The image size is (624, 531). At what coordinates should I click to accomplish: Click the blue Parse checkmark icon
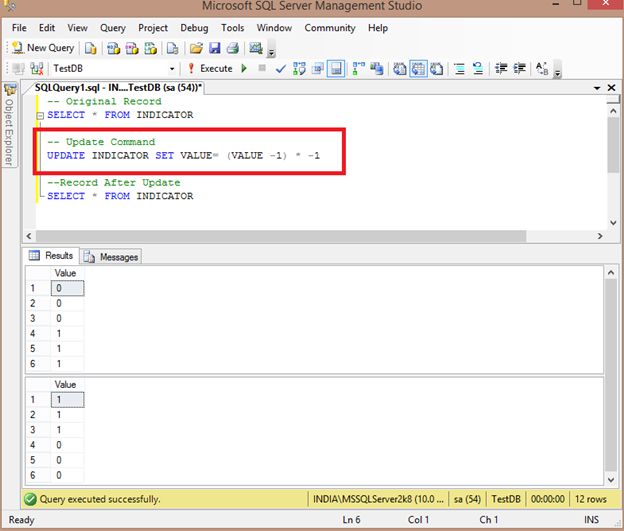click(282, 68)
